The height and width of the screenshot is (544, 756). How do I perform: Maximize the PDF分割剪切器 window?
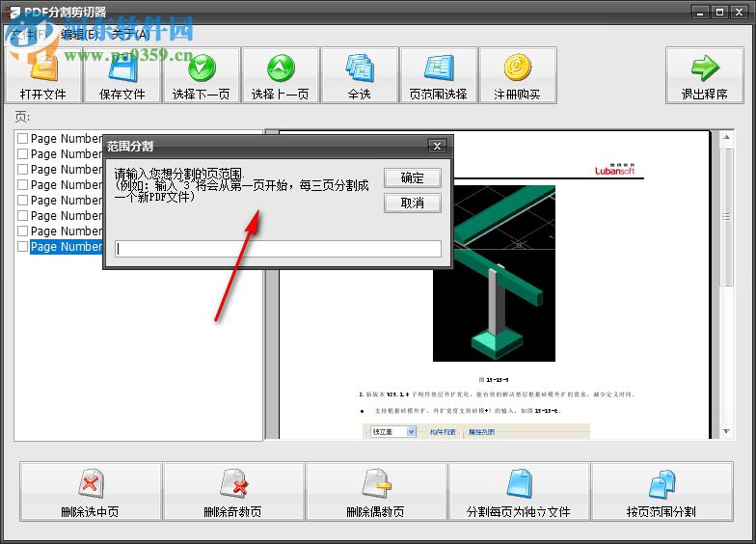click(719, 12)
